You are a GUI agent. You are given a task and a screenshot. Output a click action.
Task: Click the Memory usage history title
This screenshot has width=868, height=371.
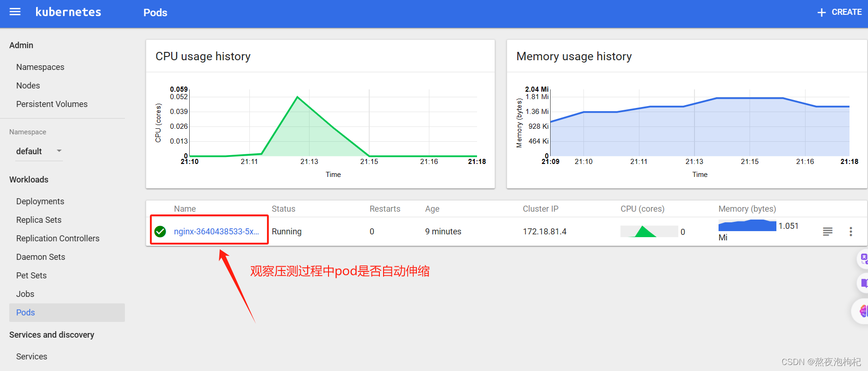(x=574, y=56)
